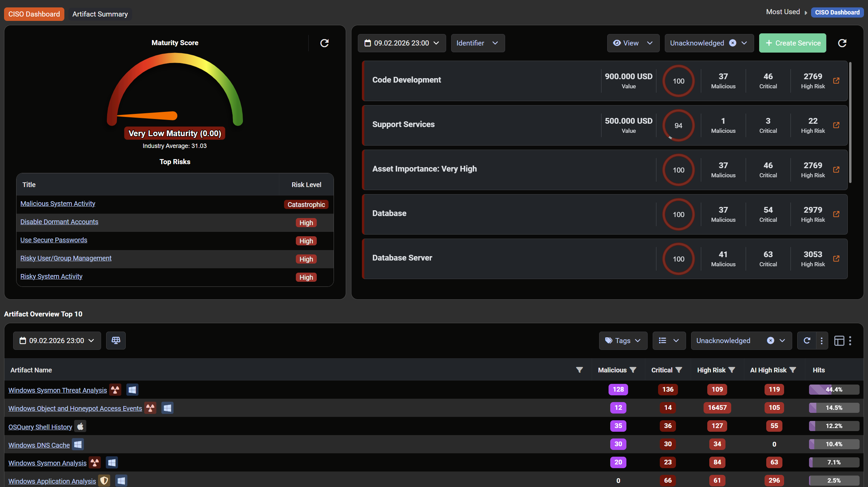
Task: Refresh the services list panel
Action: coord(842,43)
